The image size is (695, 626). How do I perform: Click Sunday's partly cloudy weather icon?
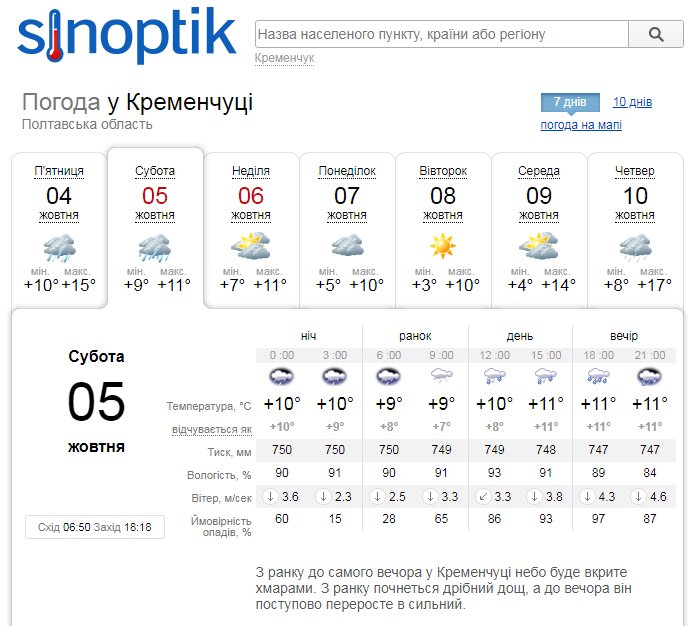[251, 246]
